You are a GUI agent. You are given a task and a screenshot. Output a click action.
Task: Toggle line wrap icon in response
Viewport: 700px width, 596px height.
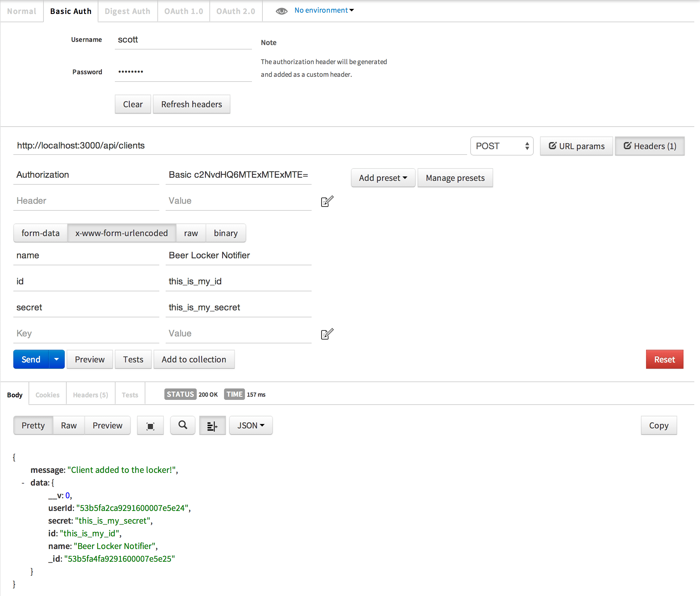click(x=212, y=426)
